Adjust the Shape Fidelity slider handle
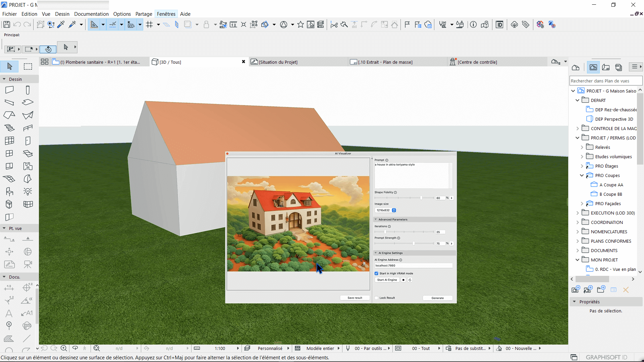This screenshot has height=362, width=644. (421, 198)
